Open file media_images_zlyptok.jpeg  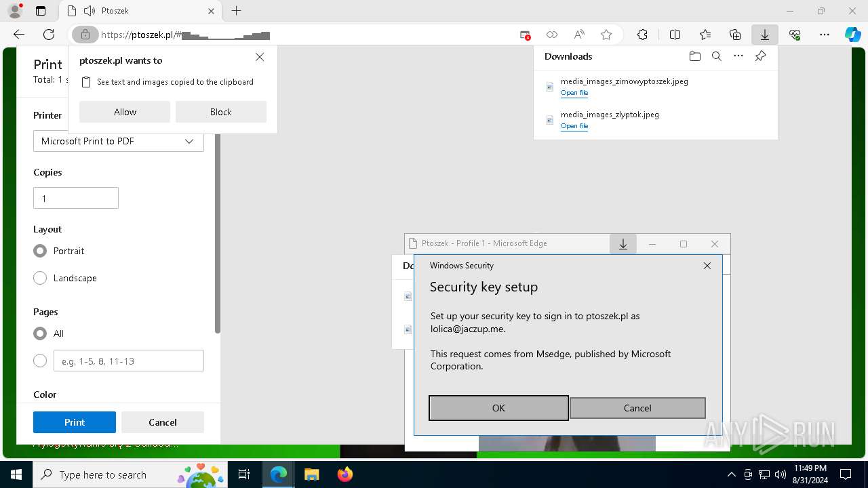[x=574, y=126]
